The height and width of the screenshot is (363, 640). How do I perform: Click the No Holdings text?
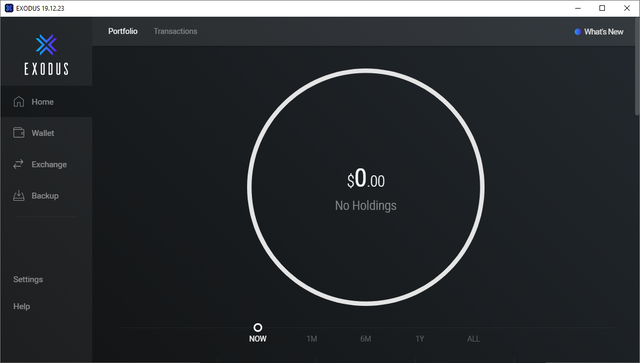[366, 205]
